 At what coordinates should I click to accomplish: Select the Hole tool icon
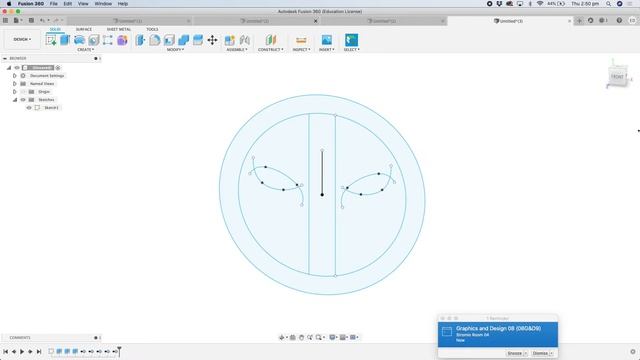(93, 40)
